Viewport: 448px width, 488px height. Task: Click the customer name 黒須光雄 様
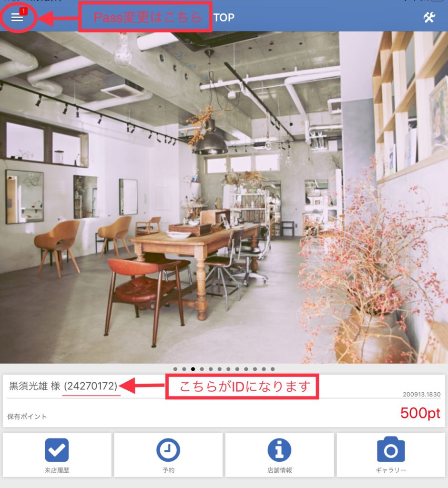tap(35, 386)
